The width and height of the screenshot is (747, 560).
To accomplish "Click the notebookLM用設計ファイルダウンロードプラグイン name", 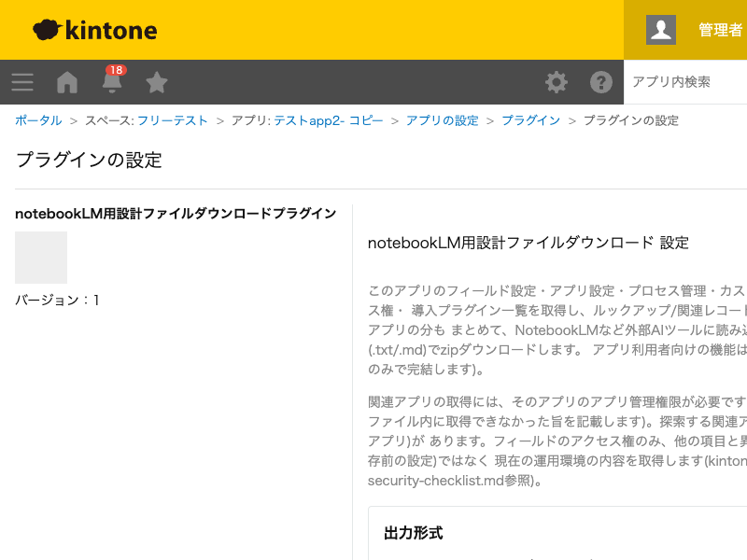I will (176, 214).
